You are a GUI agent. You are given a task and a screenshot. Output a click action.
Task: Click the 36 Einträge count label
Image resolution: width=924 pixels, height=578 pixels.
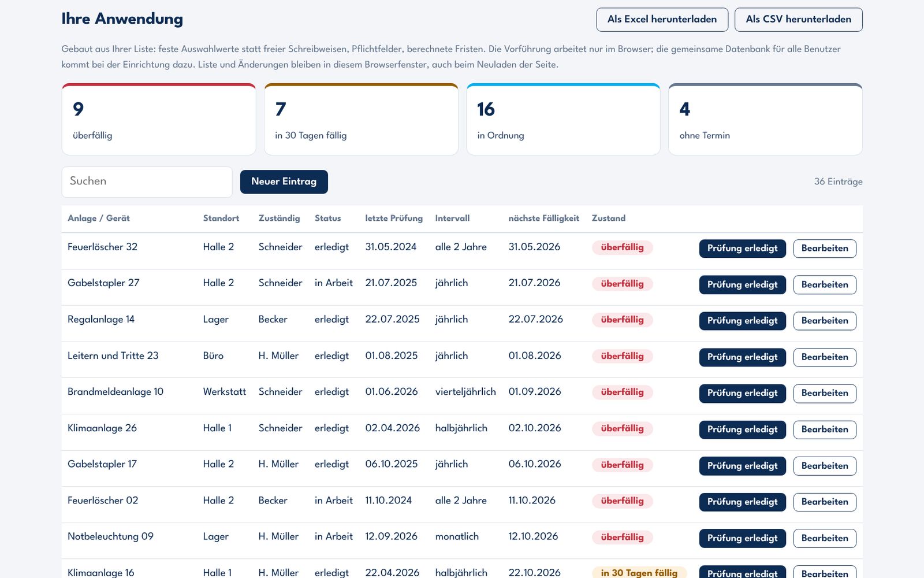(x=838, y=181)
